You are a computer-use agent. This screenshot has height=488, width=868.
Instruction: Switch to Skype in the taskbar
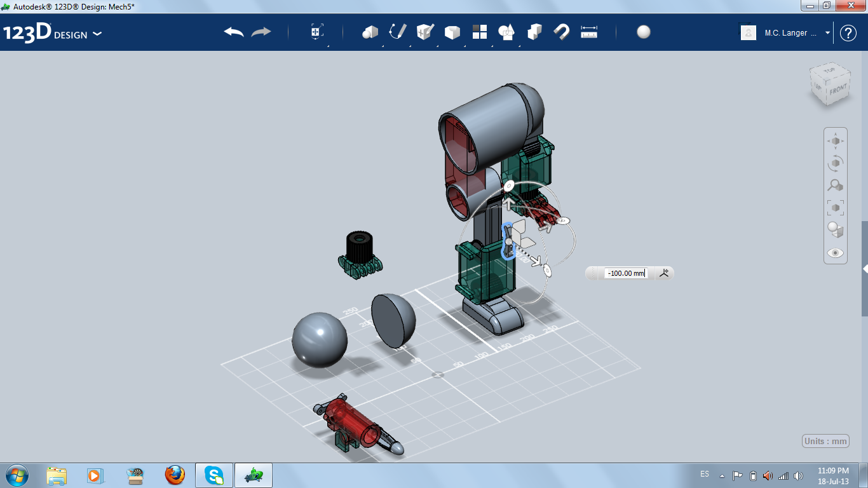214,475
